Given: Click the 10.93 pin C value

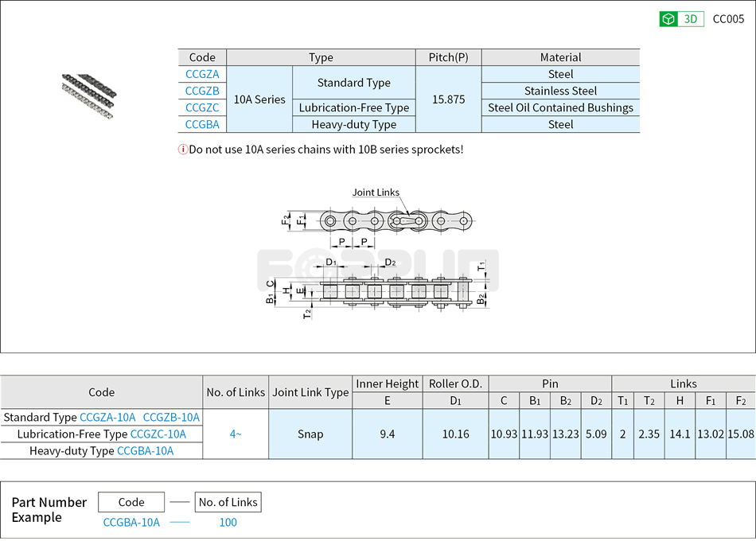Looking at the screenshot, I should pos(504,434).
